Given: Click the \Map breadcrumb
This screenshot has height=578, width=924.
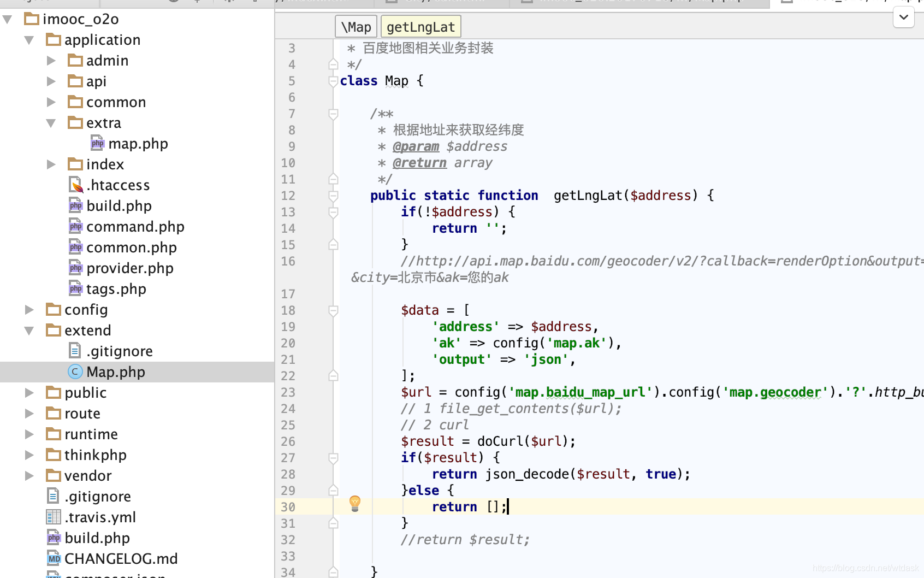Looking at the screenshot, I should point(356,27).
